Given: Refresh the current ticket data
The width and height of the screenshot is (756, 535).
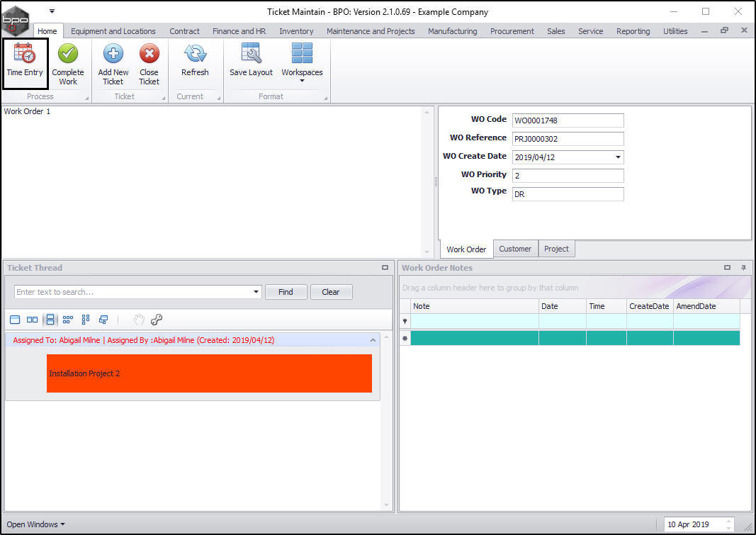Looking at the screenshot, I should [195, 60].
